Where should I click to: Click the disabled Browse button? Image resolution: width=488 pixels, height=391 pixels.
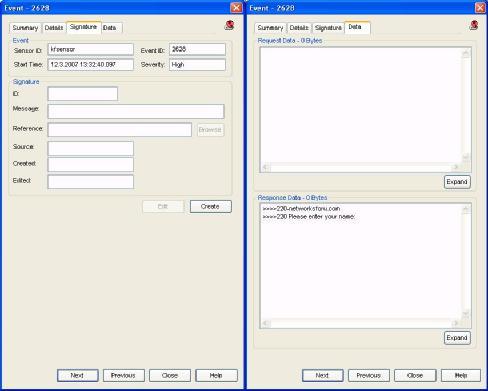(x=210, y=130)
